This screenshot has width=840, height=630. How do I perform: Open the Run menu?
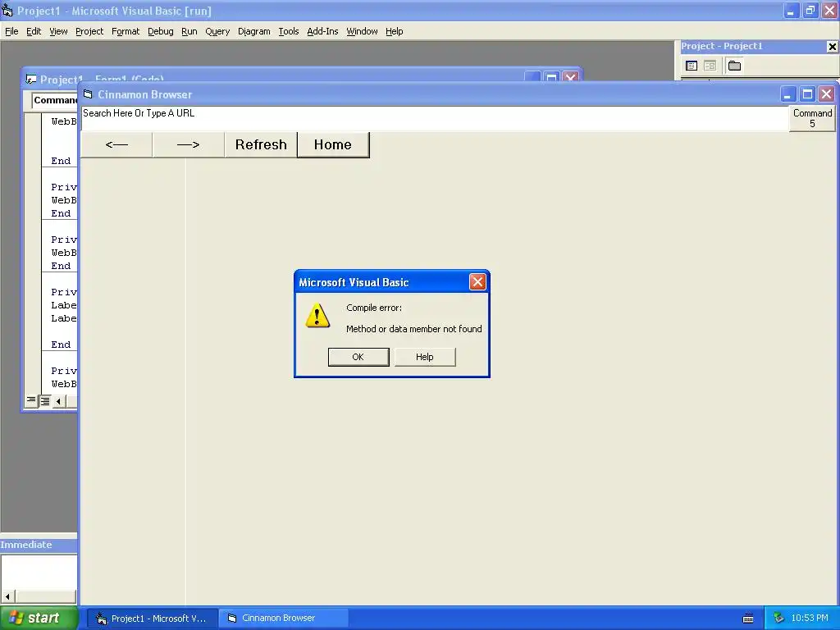pyautogui.click(x=189, y=31)
